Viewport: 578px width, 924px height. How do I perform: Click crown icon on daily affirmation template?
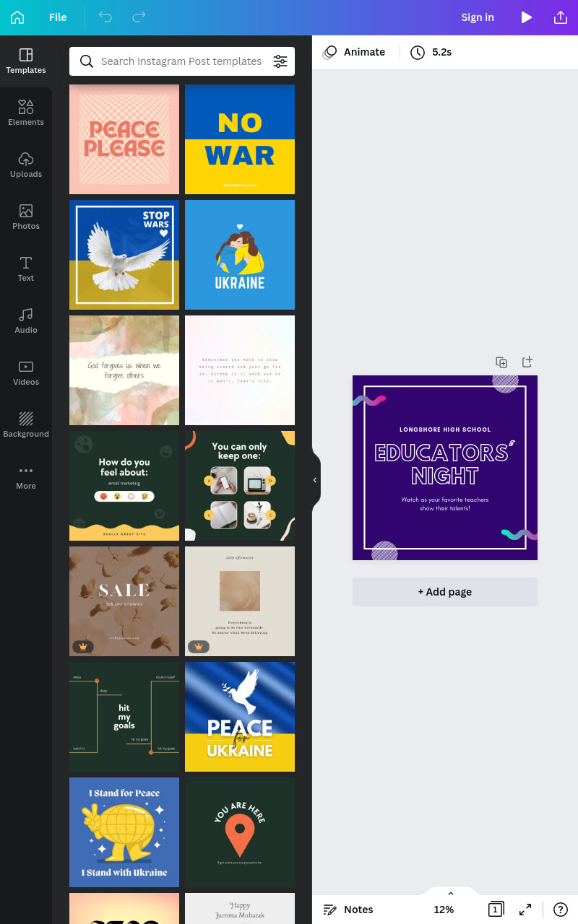point(199,646)
